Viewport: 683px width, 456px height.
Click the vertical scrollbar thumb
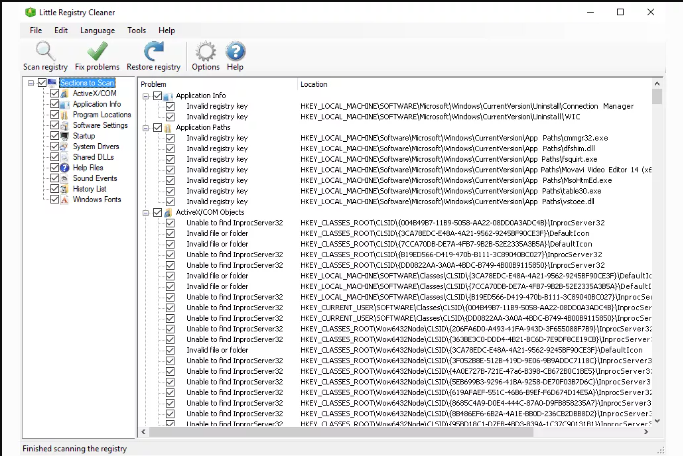click(657, 97)
